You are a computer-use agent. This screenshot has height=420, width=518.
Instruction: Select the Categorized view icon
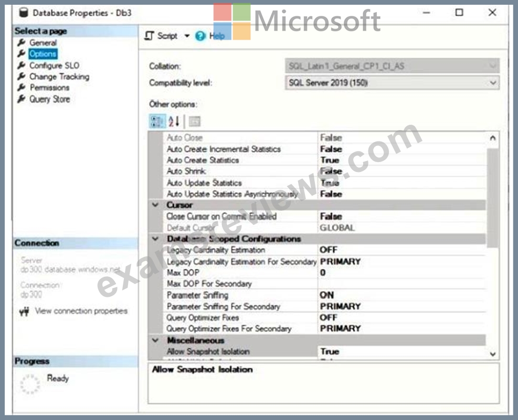[157, 122]
